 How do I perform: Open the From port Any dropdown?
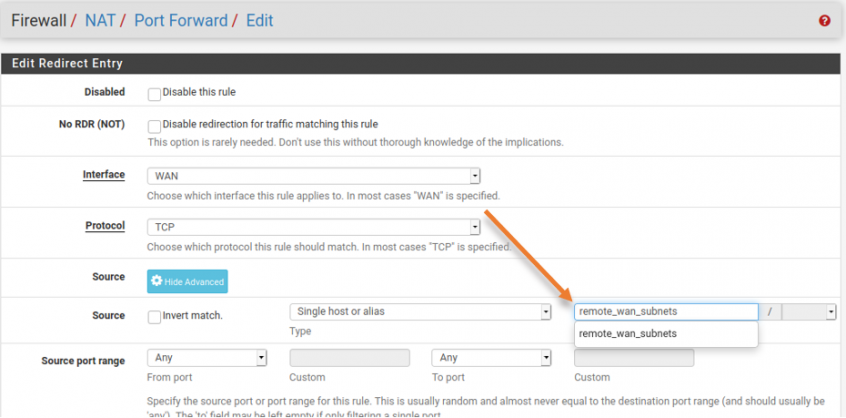pos(206,357)
